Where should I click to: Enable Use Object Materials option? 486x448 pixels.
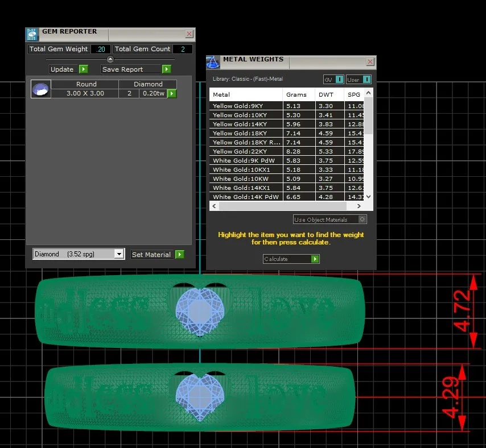(362, 219)
